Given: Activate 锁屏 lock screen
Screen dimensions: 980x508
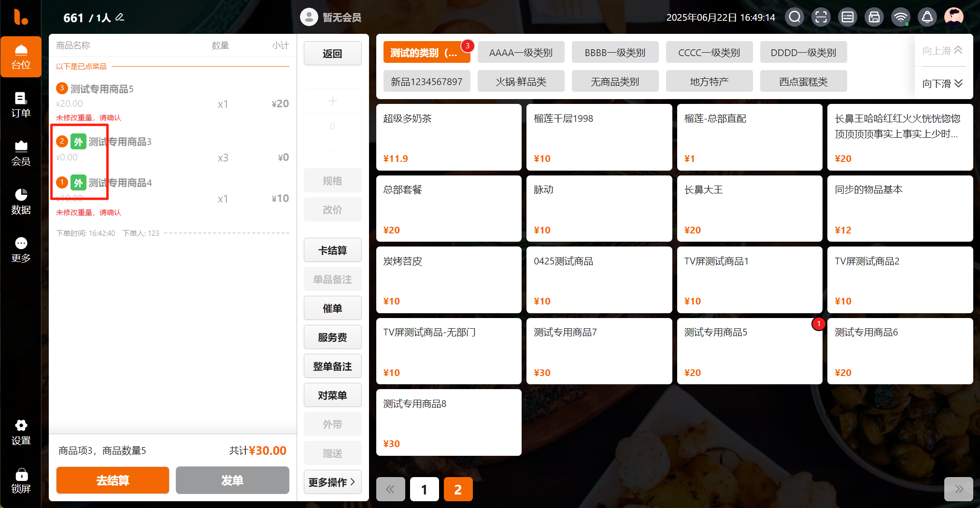Looking at the screenshot, I should pos(21,481).
